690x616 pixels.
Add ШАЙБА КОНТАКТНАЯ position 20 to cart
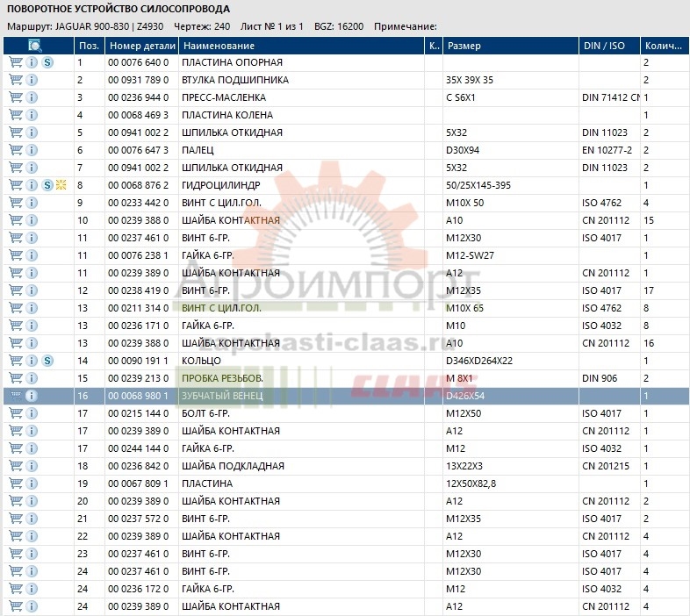[16, 501]
